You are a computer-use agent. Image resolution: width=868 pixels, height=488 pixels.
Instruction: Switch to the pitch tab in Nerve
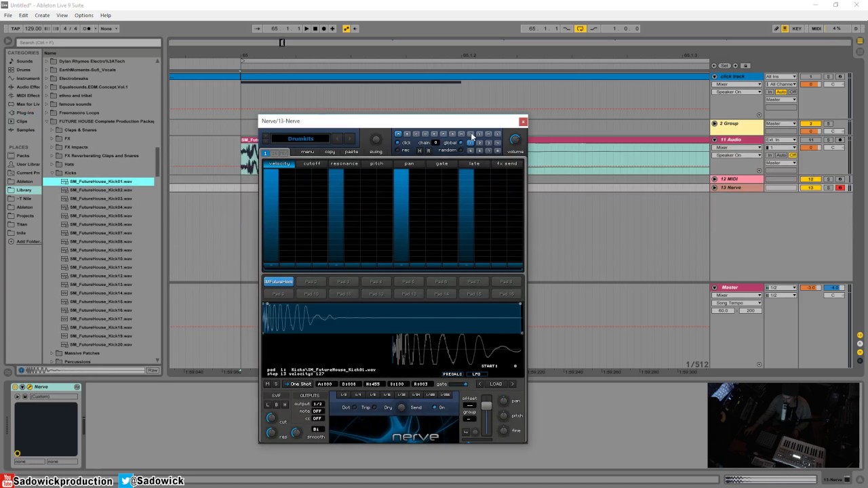(x=377, y=163)
